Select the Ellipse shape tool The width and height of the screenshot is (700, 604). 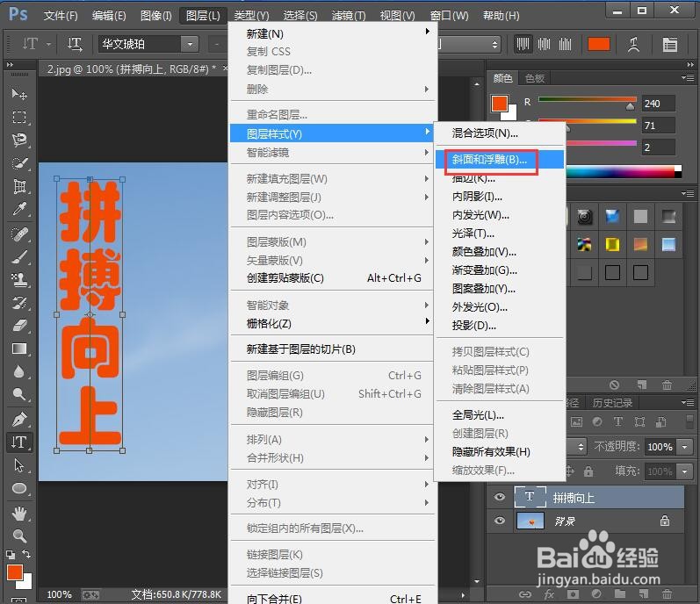pyautogui.click(x=18, y=488)
